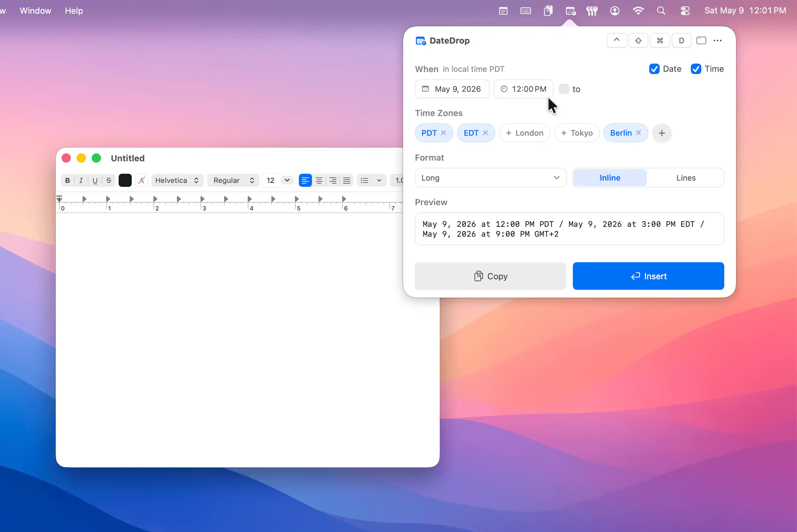Image resolution: width=797 pixels, height=532 pixels.
Task: Click the Untitled window title
Action: [127, 158]
